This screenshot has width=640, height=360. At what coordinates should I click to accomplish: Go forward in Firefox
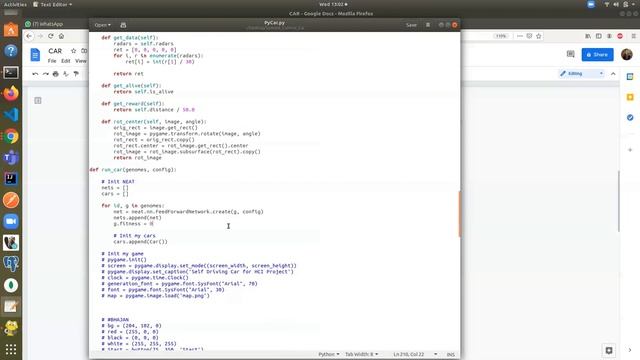(x=40, y=36)
